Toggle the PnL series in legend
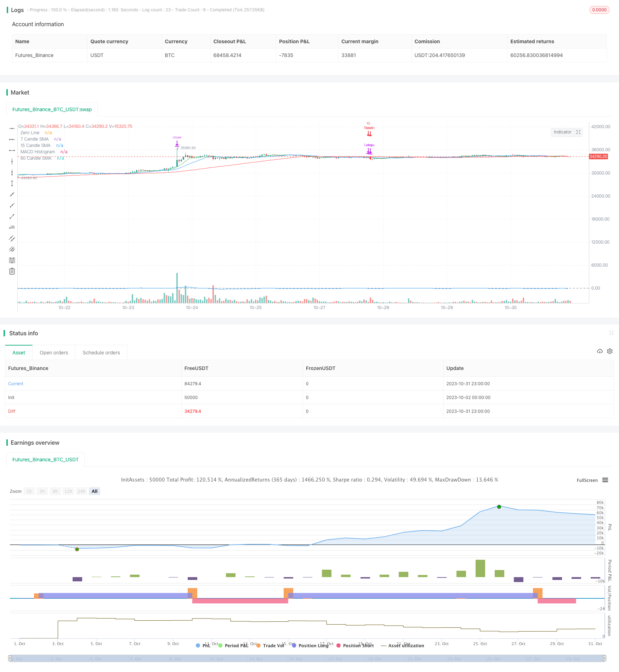The image size is (619, 672). click(x=203, y=645)
